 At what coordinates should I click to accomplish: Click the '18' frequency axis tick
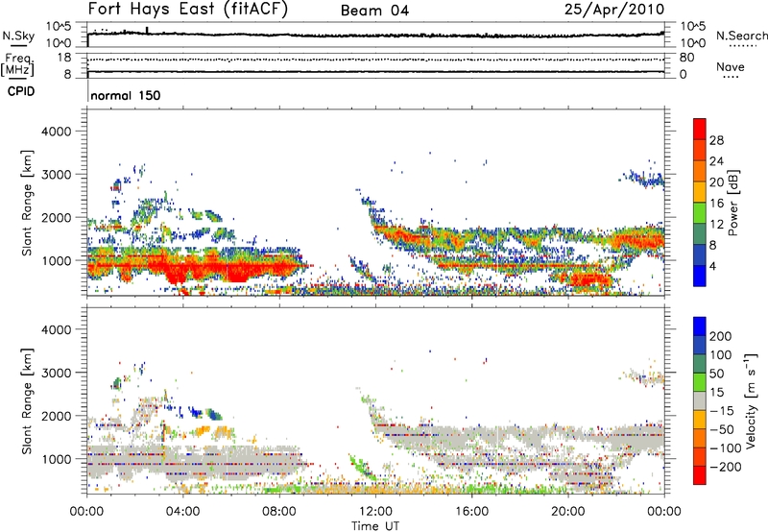click(x=64, y=58)
